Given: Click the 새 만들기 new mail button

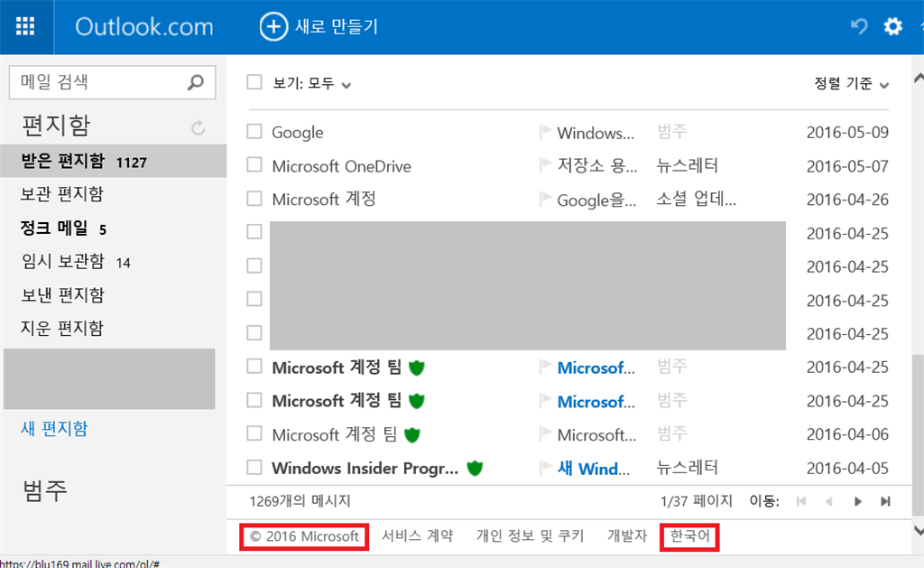Looking at the screenshot, I should tap(319, 26).
